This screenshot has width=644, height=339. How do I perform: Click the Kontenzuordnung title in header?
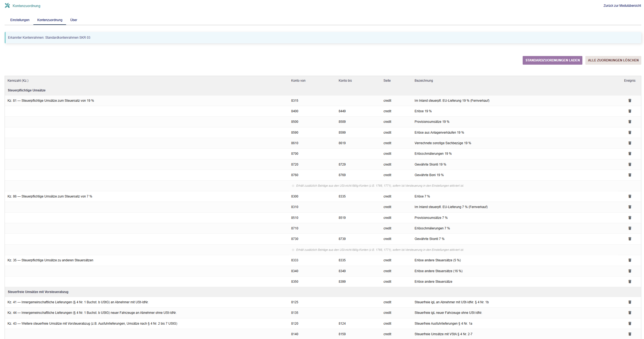[x=26, y=6]
